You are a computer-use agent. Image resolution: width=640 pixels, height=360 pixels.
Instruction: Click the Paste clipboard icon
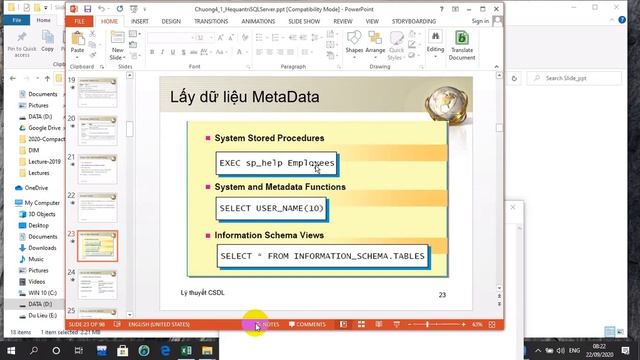77,38
